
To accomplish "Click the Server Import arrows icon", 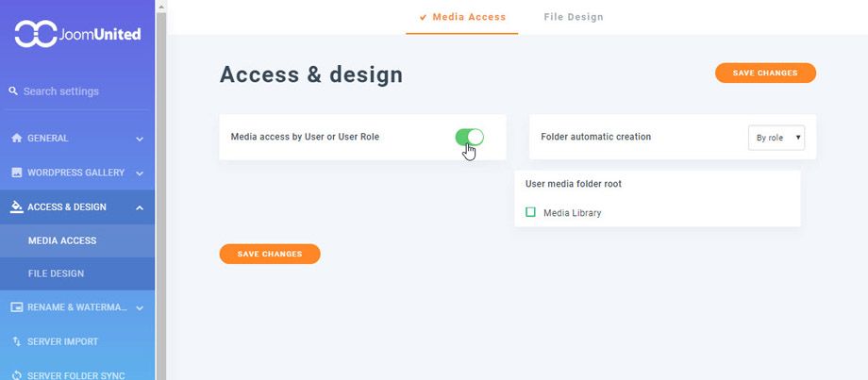I will click(x=17, y=342).
